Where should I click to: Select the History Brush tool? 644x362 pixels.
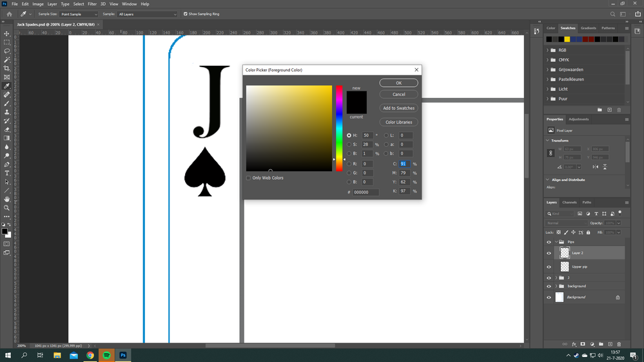(6, 121)
